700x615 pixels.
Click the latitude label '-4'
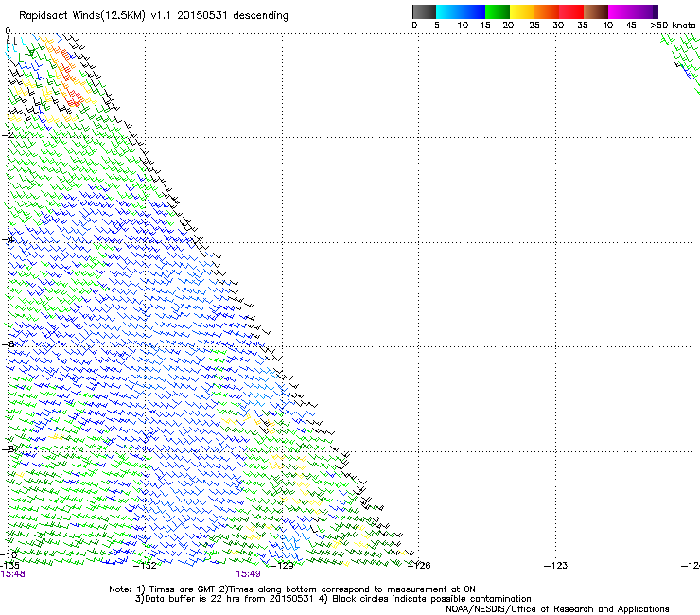9,239
